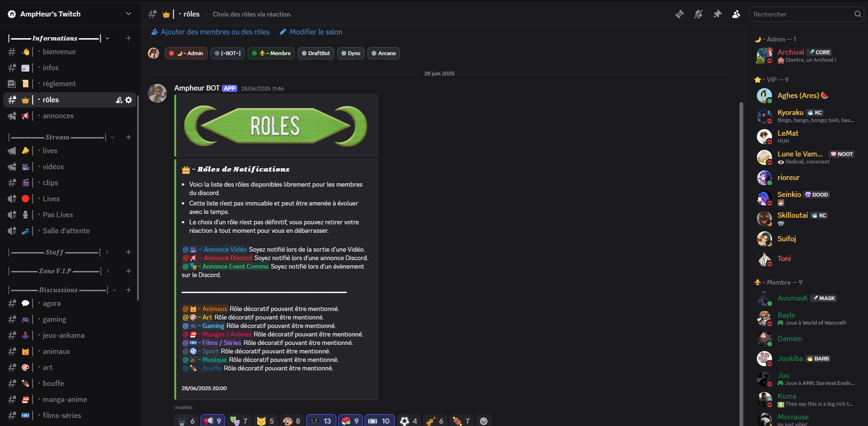Click the add reaction smiley icon

point(484,421)
